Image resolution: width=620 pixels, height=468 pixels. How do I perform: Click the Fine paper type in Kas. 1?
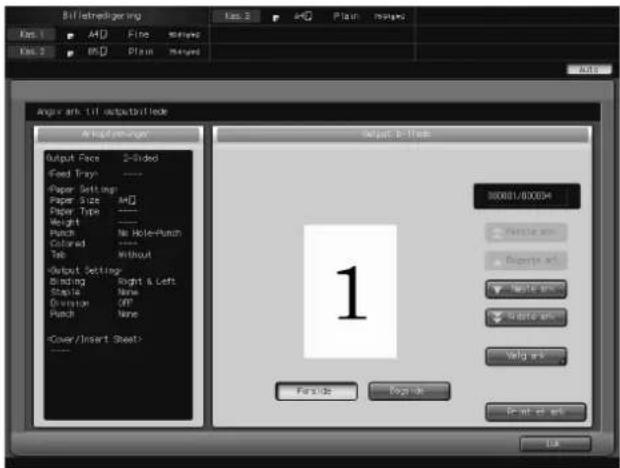(x=138, y=35)
